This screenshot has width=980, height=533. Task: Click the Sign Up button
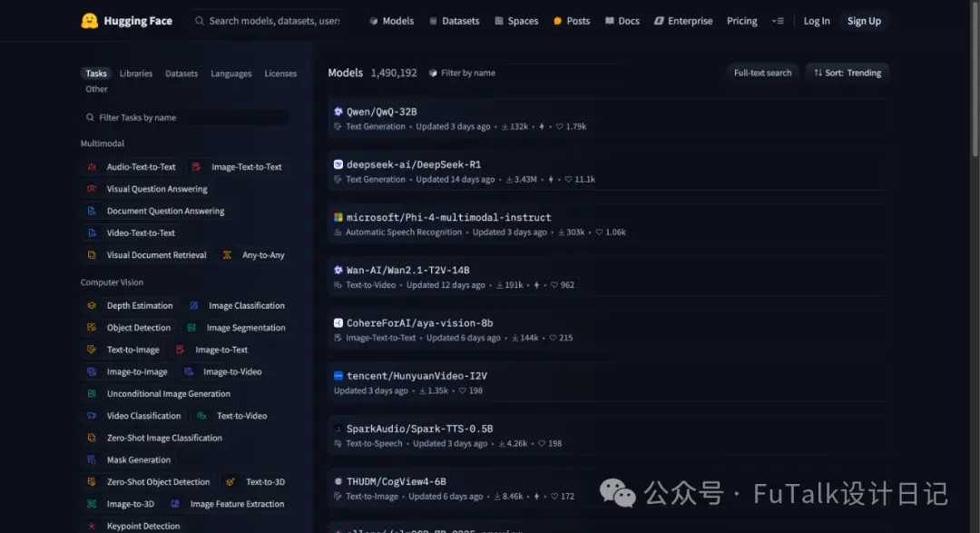tap(864, 21)
